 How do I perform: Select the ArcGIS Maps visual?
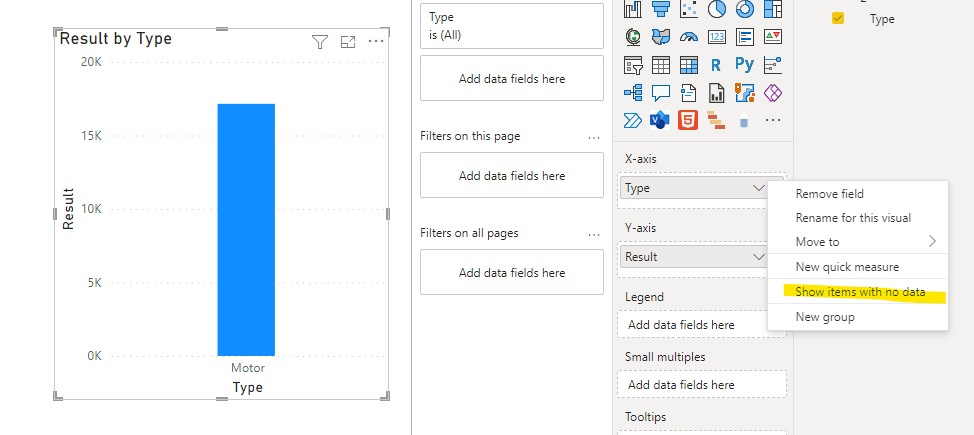[745, 93]
